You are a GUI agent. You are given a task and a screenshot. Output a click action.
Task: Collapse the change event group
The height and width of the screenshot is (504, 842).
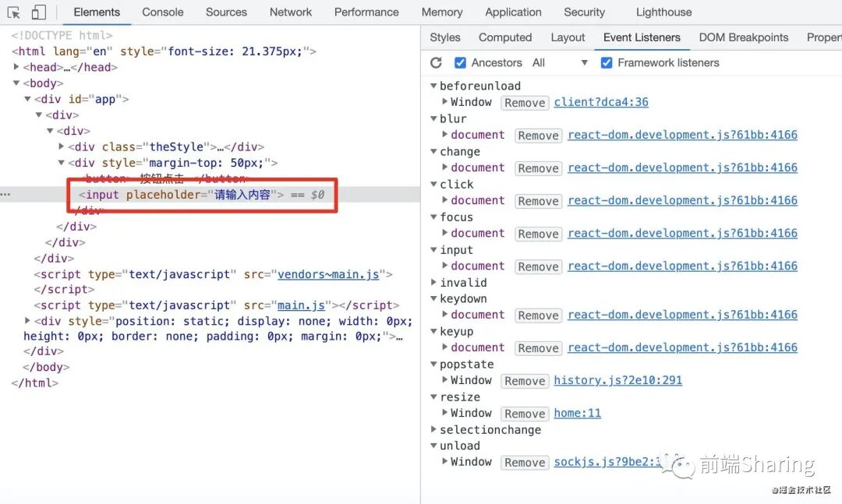(433, 151)
